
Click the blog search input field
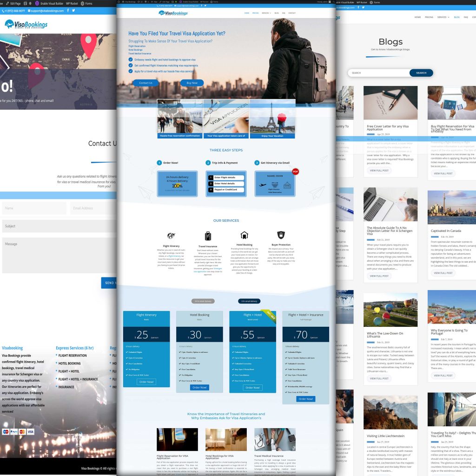(x=379, y=73)
